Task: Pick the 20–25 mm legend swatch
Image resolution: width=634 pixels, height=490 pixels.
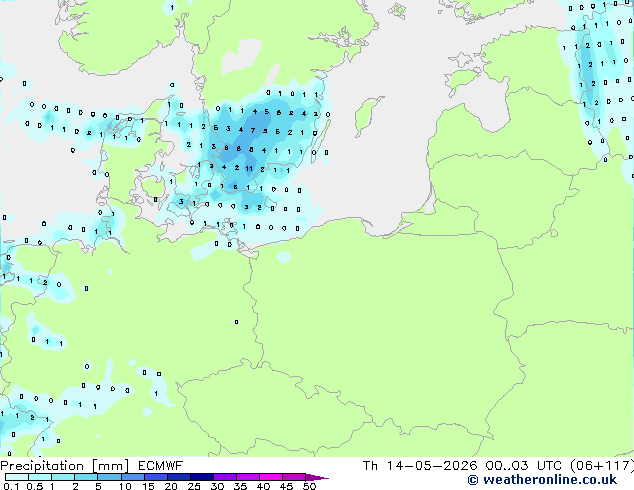Action: pyautogui.click(x=178, y=477)
